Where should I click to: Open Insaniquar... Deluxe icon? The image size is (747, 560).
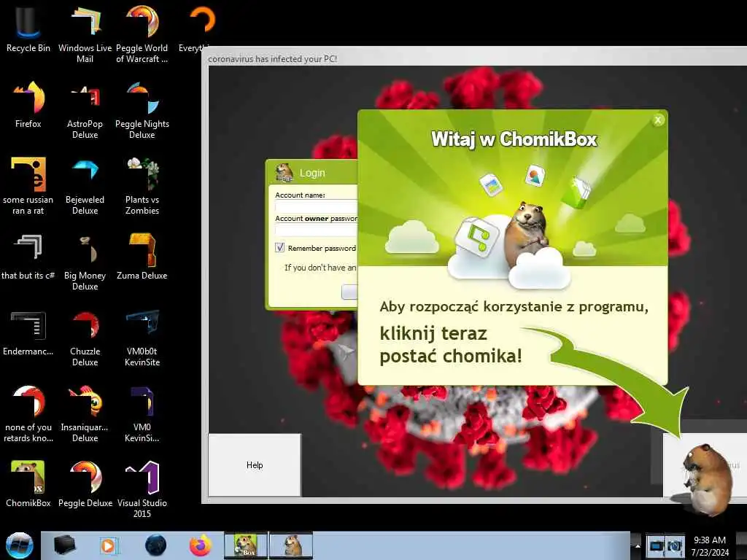coord(85,414)
